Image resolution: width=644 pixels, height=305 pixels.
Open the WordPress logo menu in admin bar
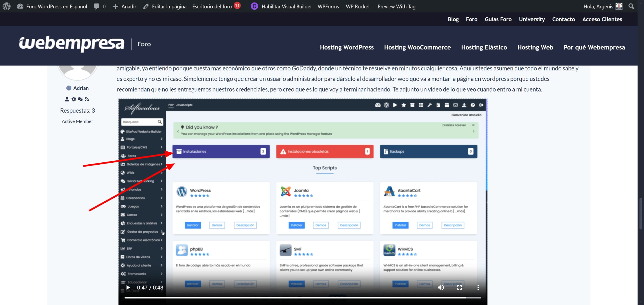click(x=6, y=6)
